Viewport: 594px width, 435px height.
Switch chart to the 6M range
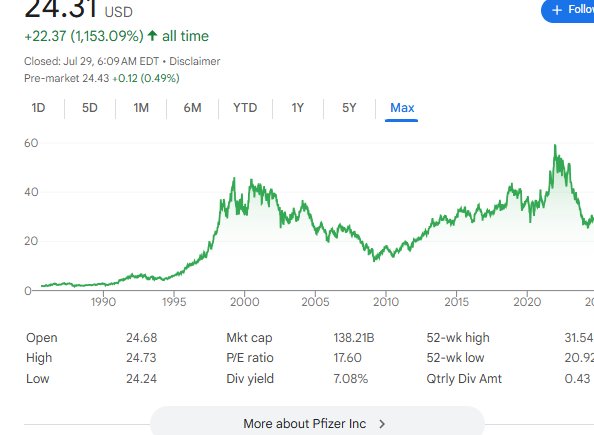(x=192, y=108)
